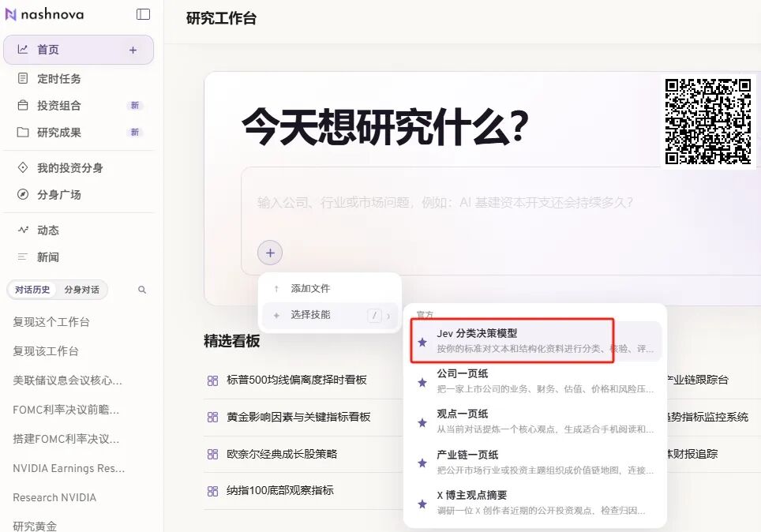Expand the 选择技能 submenu
Image resolution: width=761 pixels, height=532 pixels.
tap(330, 315)
